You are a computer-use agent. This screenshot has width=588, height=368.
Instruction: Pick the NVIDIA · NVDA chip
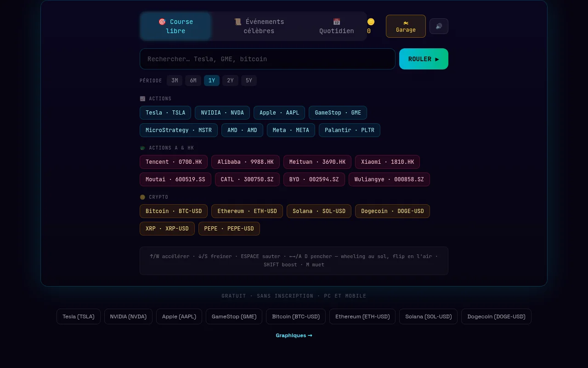coord(222,113)
